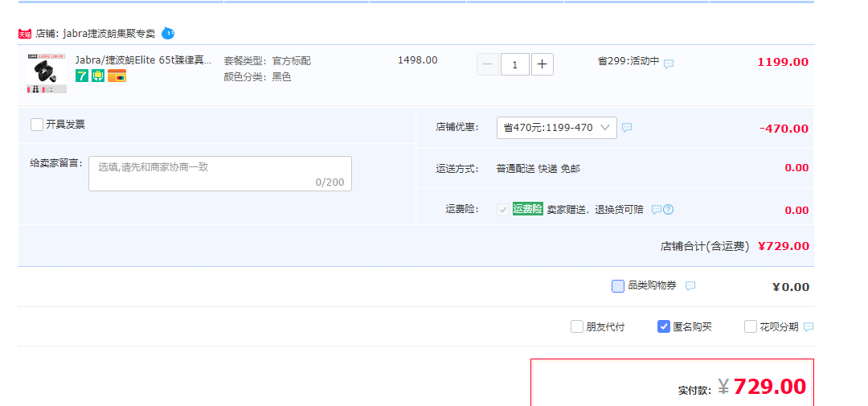Click the 店铺优惠 label
The image size is (868, 406).
click(457, 127)
